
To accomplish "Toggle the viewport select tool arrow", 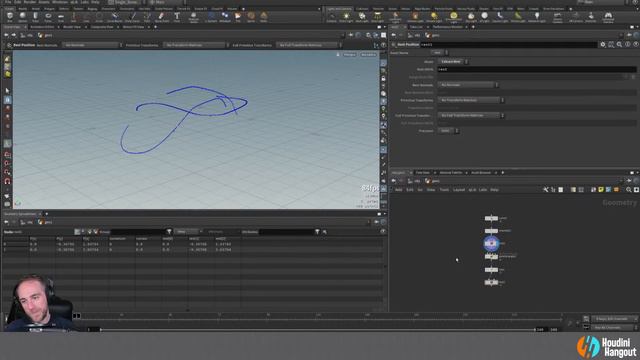I will pyautogui.click(x=7, y=91).
